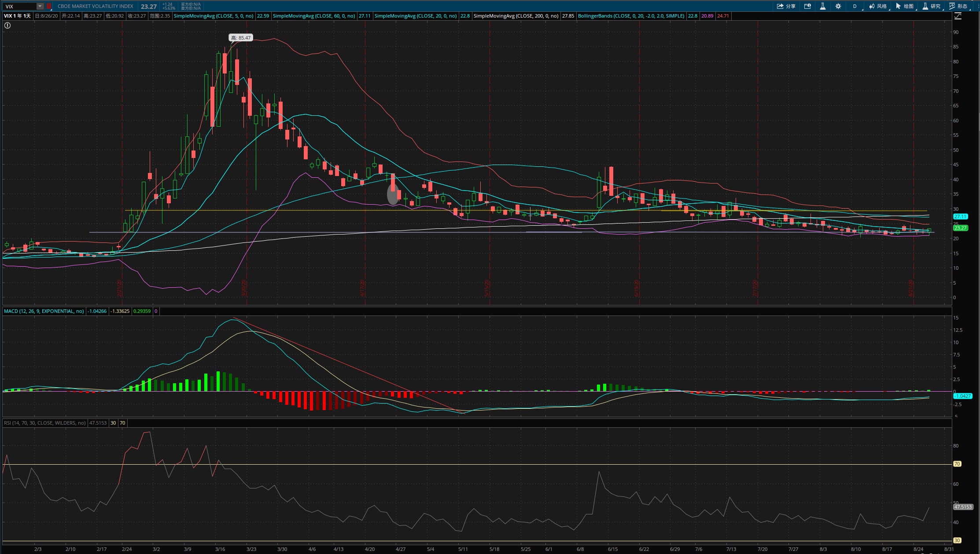Screen dimensions: 980x554
Task: Click the RSI 70 overbought level bubble
Action: (957, 464)
